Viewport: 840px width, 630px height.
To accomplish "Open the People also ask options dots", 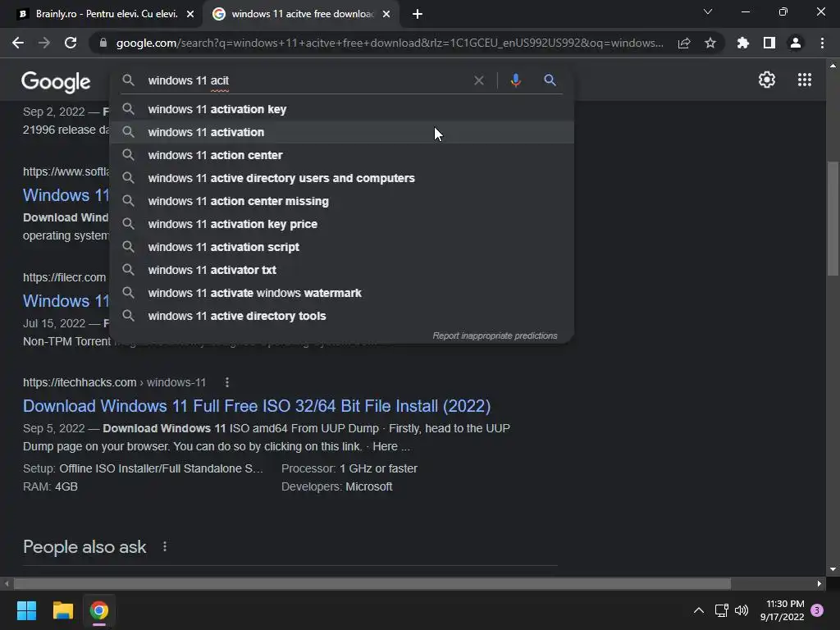I will click(164, 547).
